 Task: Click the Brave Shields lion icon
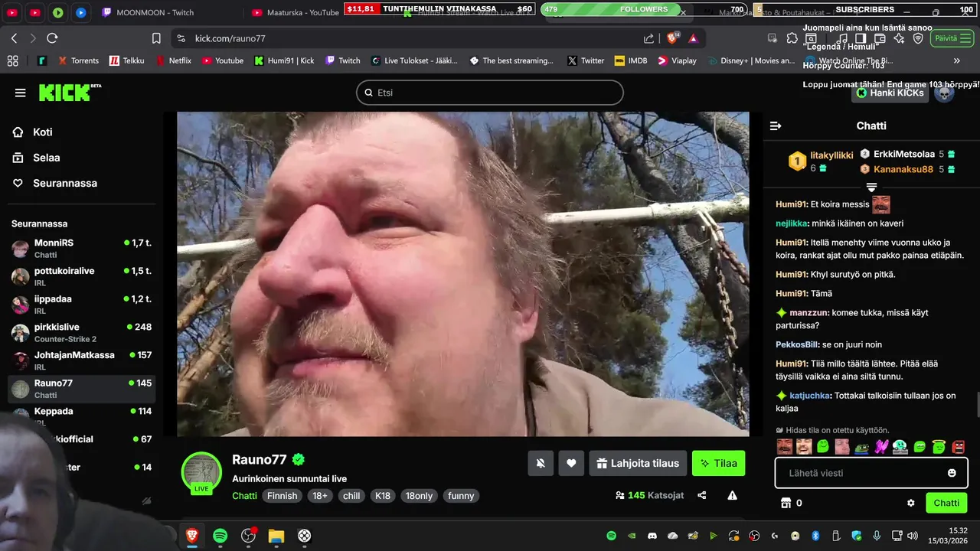673,38
